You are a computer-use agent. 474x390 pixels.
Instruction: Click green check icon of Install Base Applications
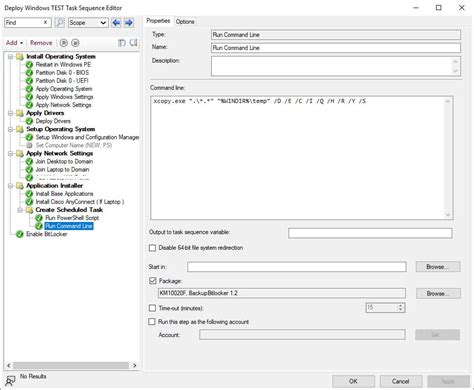tap(29, 194)
